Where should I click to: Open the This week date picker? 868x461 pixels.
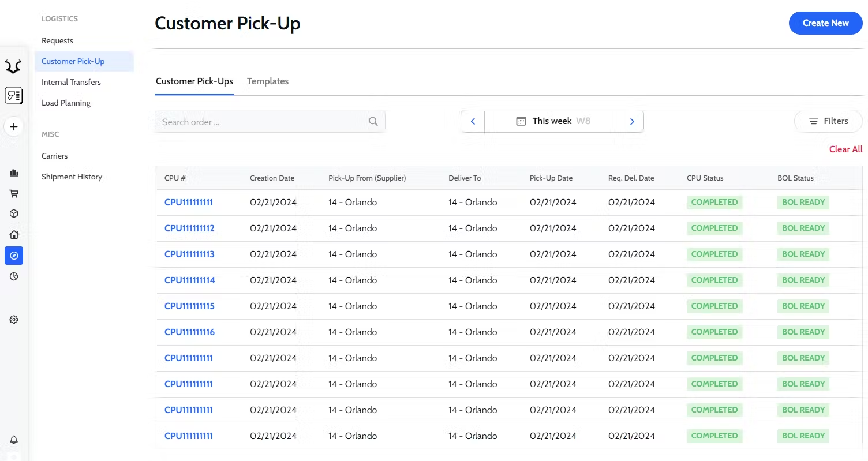(x=552, y=121)
